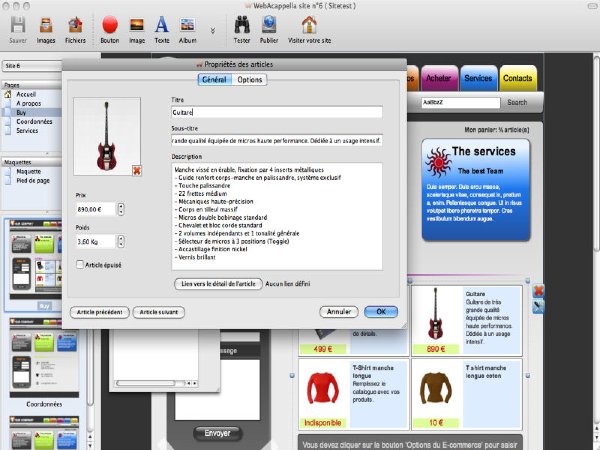Image resolution: width=600 pixels, height=450 pixels.
Task: Open the Fichiers toolbar icon
Action: point(75,25)
